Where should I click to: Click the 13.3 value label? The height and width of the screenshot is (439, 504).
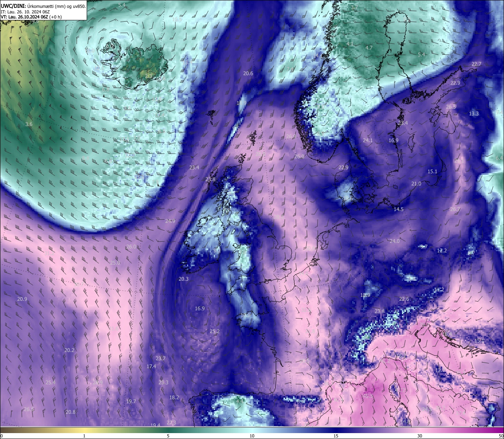tap(474, 114)
